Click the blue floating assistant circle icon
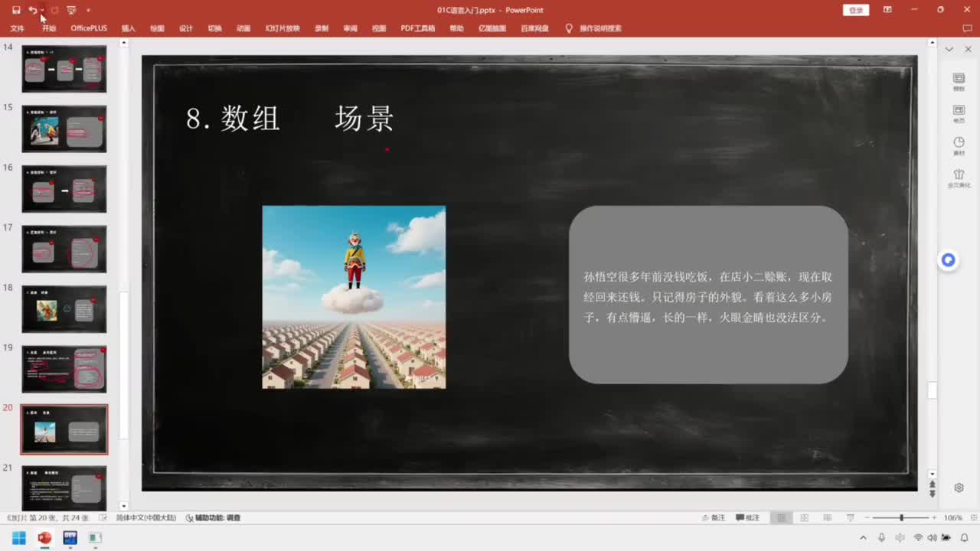This screenshot has height=551, width=980. 948,261
